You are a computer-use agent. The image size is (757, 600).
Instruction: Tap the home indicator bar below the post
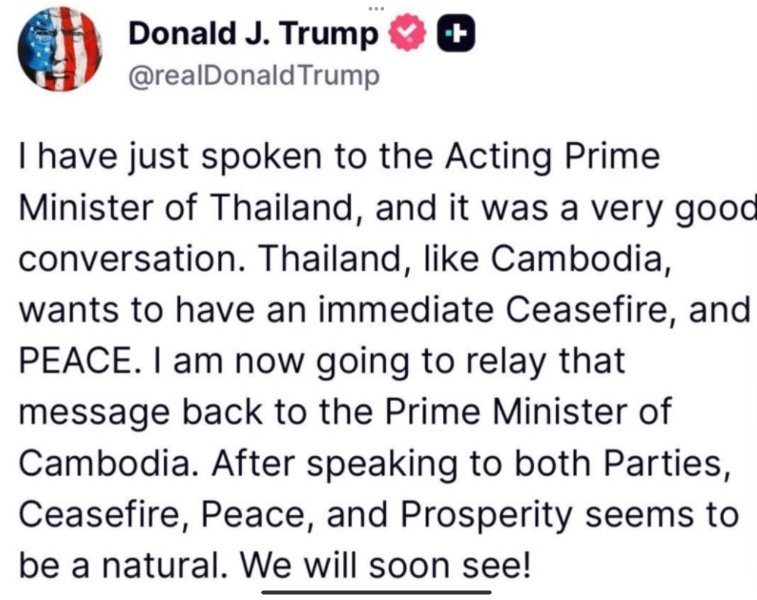377,592
